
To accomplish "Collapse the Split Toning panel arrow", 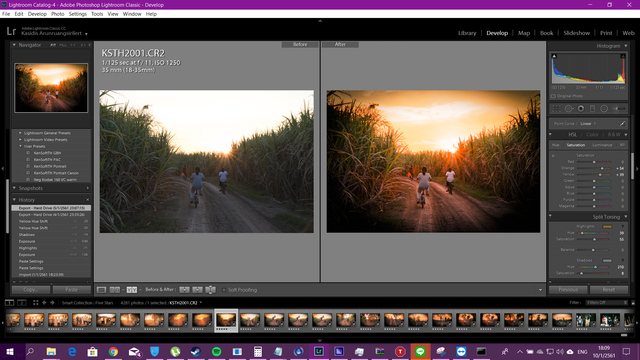I will [626, 217].
